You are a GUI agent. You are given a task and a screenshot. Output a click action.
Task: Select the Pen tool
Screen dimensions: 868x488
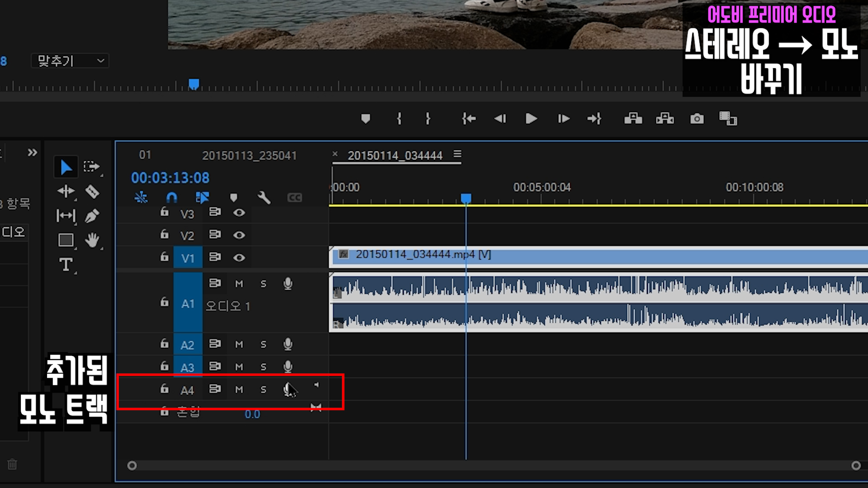tap(92, 216)
